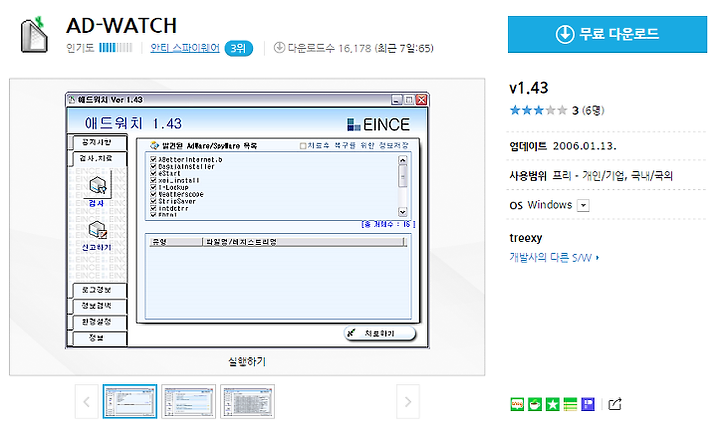Uncheck the StripSaver entry
Screen dimensions: 720x438
pos(153,201)
